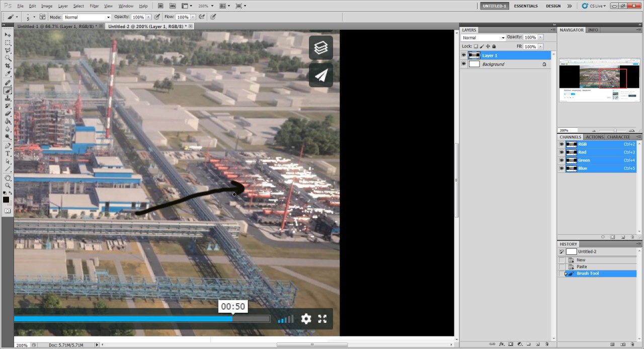
Task: Select the Design workspace
Action: 553,6
